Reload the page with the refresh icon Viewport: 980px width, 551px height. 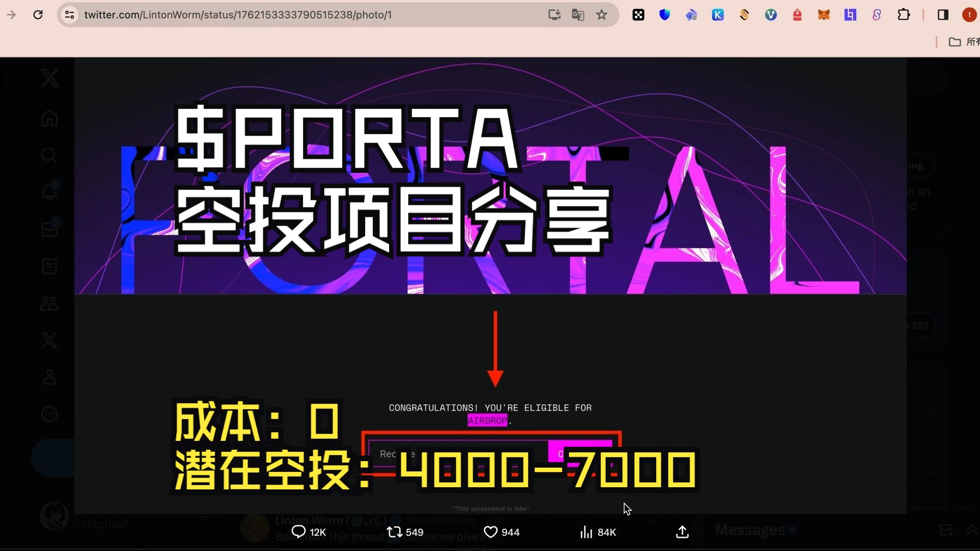(38, 15)
